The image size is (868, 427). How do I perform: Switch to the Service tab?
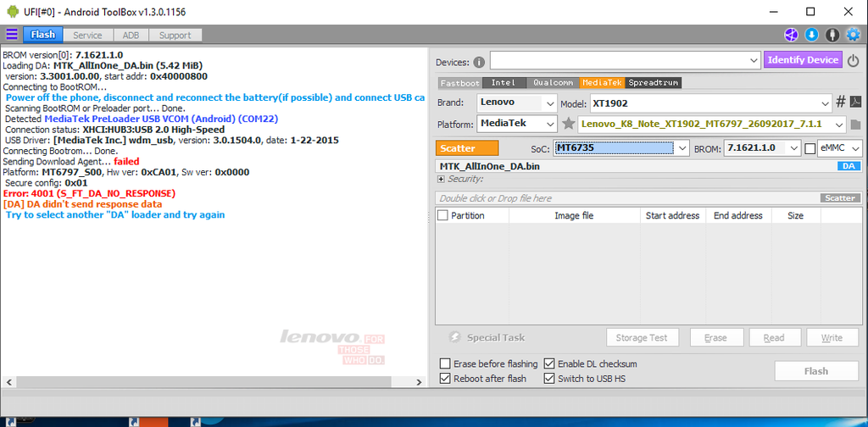point(87,35)
